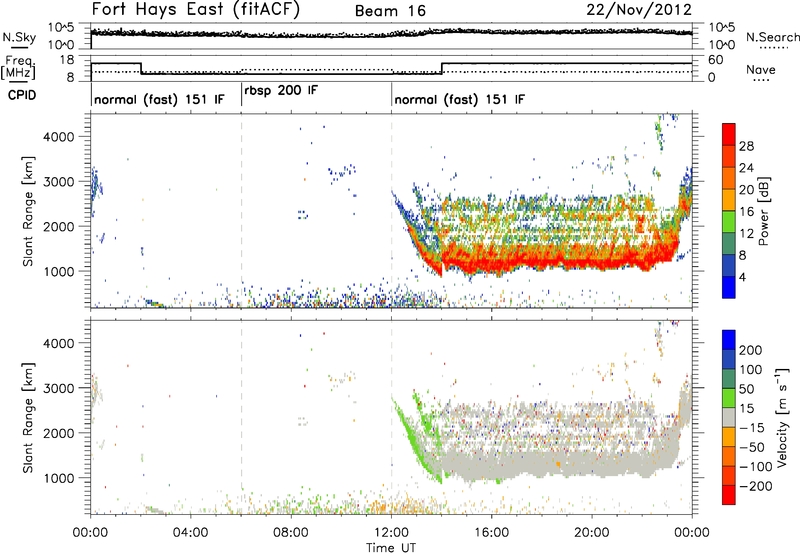Click the 60 tick on the Nave axis
The height and width of the screenshot is (554, 800).
716,60
